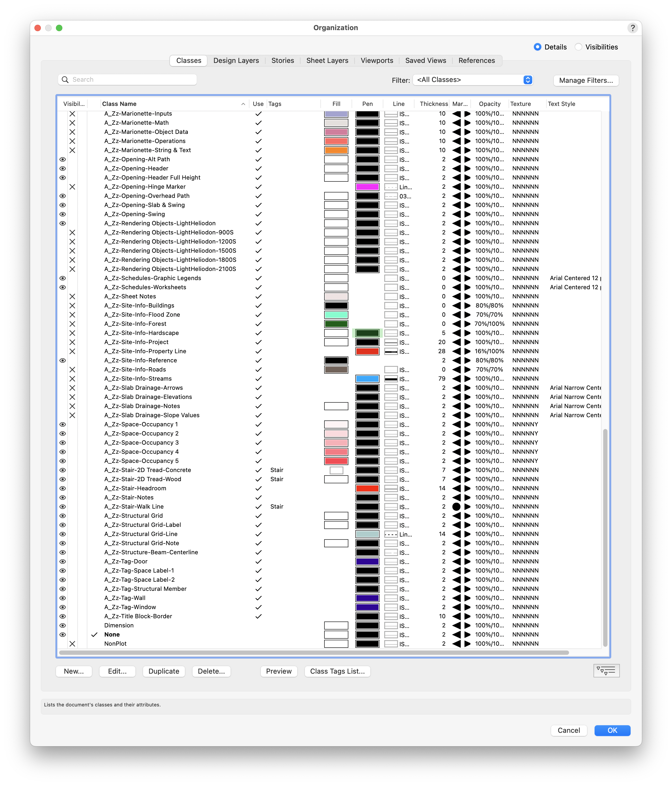This screenshot has width=672, height=786.
Task: Toggle eye icon for A_Zz-Opening-Swing
Action: 63,214
